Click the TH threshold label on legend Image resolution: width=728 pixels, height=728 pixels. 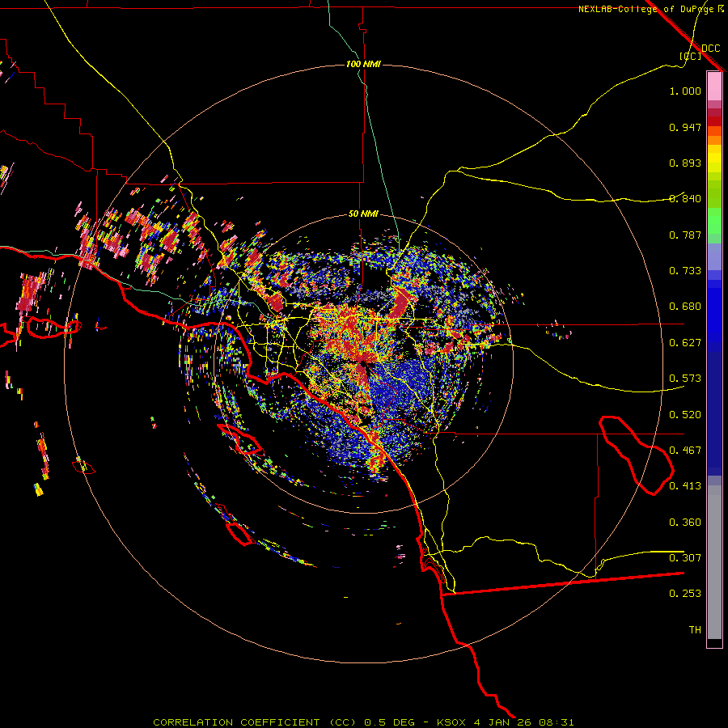tap(695, 630)
